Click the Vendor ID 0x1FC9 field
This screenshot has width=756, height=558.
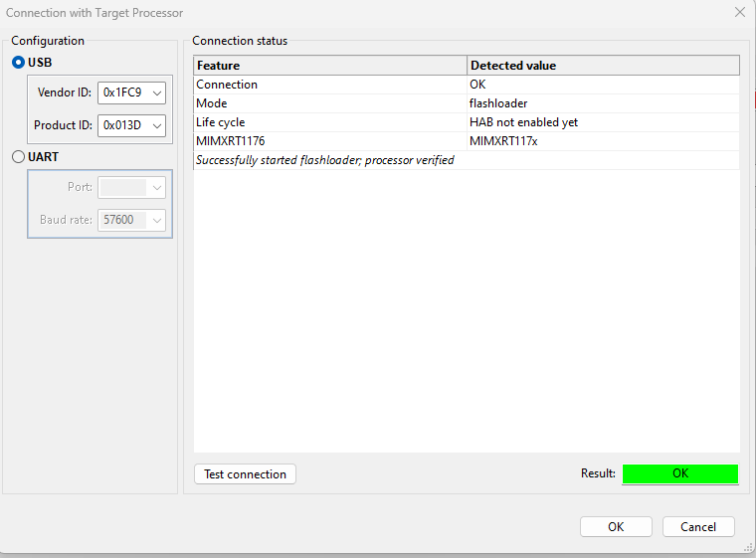pos(123,93)
